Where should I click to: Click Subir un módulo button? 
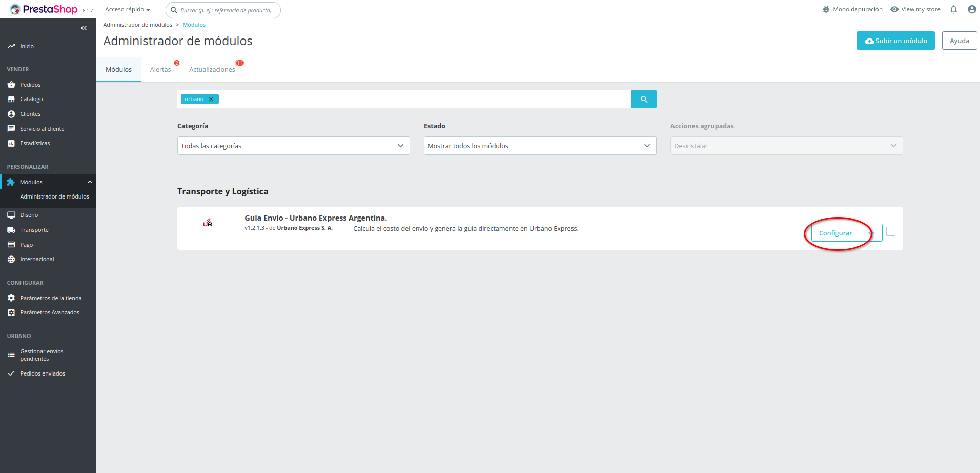895,41
